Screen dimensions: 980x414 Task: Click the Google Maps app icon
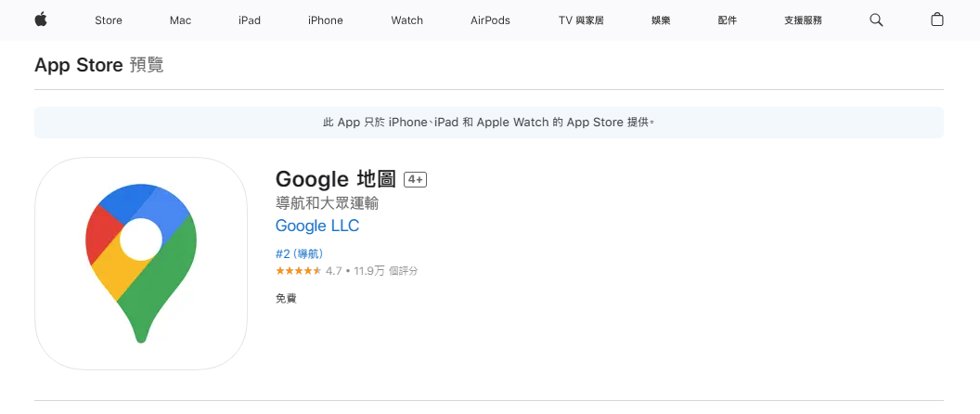pyautogui.click(x=141, y=264)
